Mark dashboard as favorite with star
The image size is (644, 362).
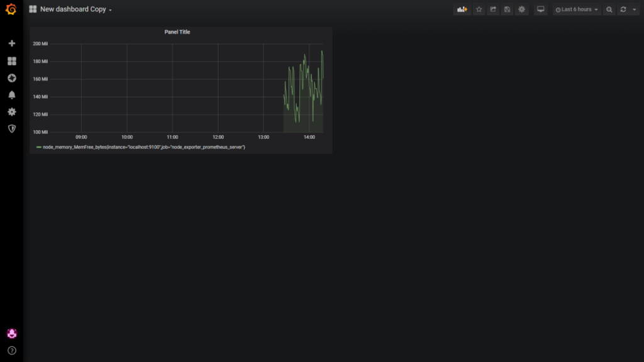click(x=479, y=9)
